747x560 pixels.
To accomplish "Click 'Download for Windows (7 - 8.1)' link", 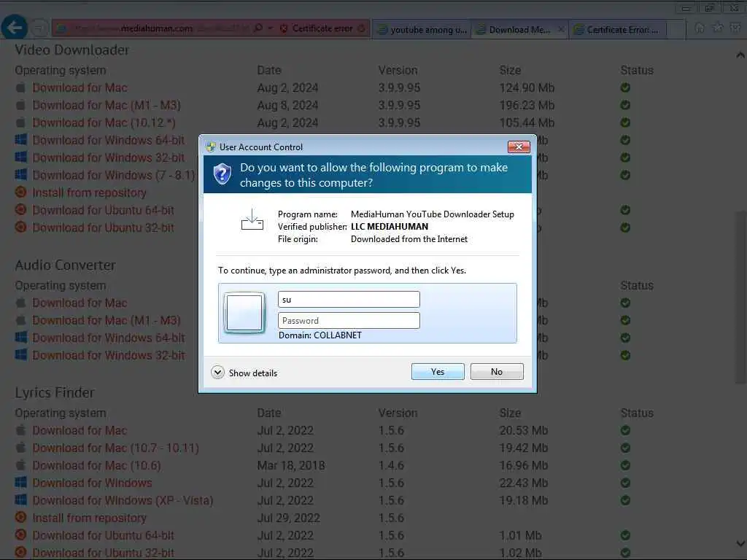I will point(114,175).
